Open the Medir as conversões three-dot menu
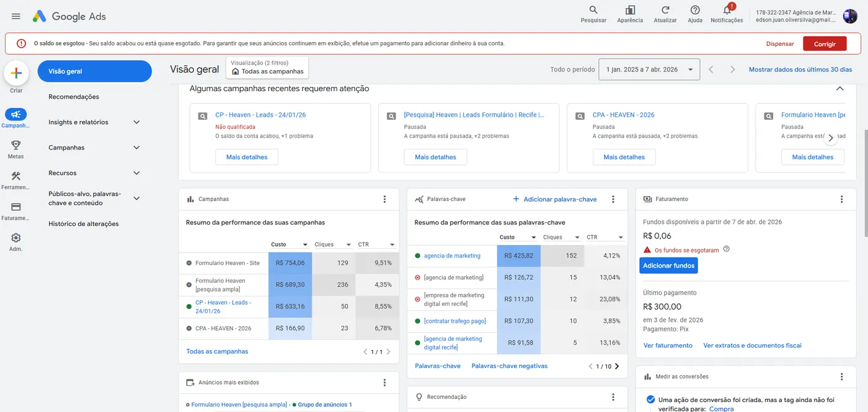The height and width of the screenshot is (412, 868). pyautogui.click(x=841, y=377)
